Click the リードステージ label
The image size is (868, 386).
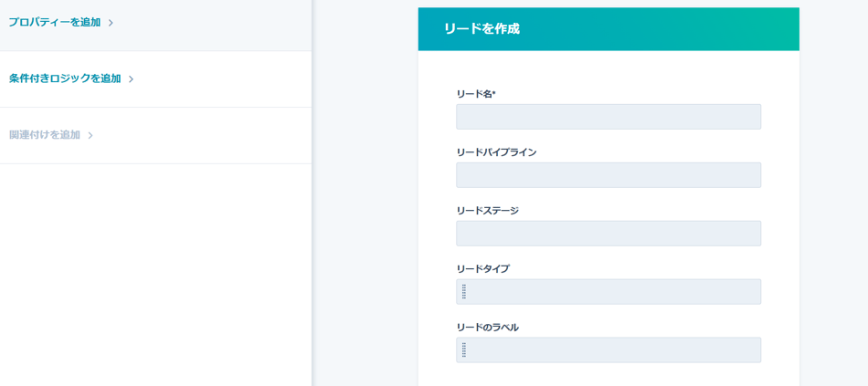point(488,211)
